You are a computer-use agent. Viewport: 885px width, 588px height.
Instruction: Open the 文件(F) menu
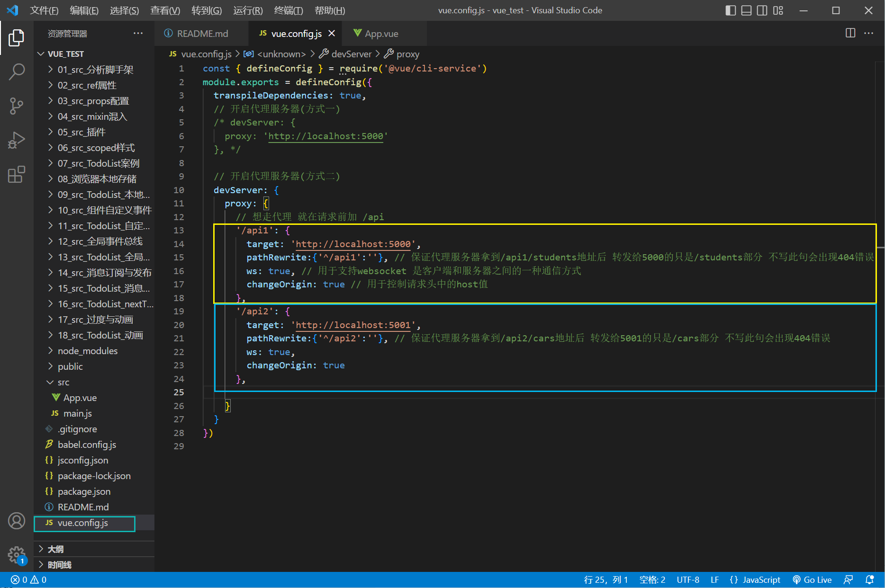44,10
